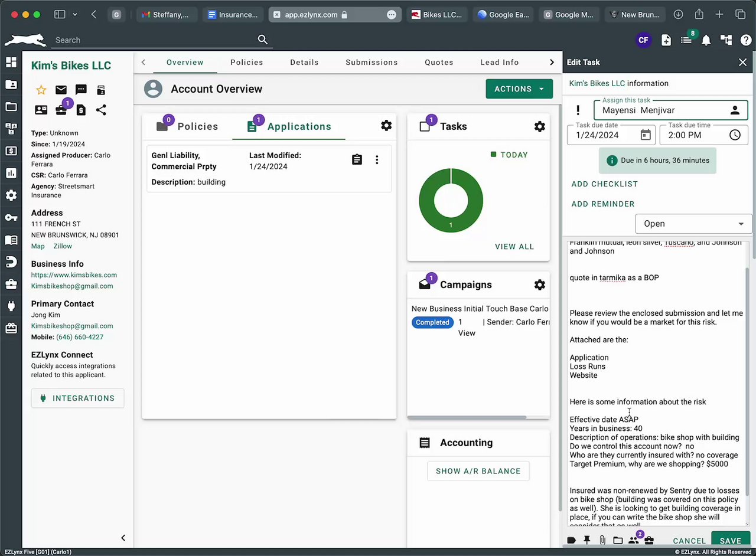This screenshot has width=756, height=556.
Task: Open the key icon in left sidebar
Action: [x=11, y=218]
